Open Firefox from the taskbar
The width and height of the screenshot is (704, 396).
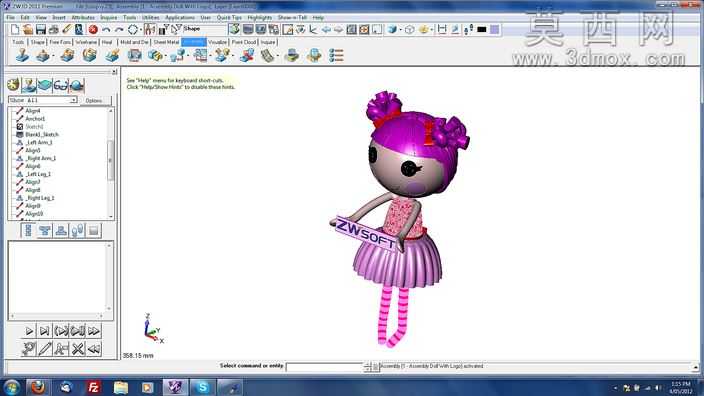[x=38, y=387]
